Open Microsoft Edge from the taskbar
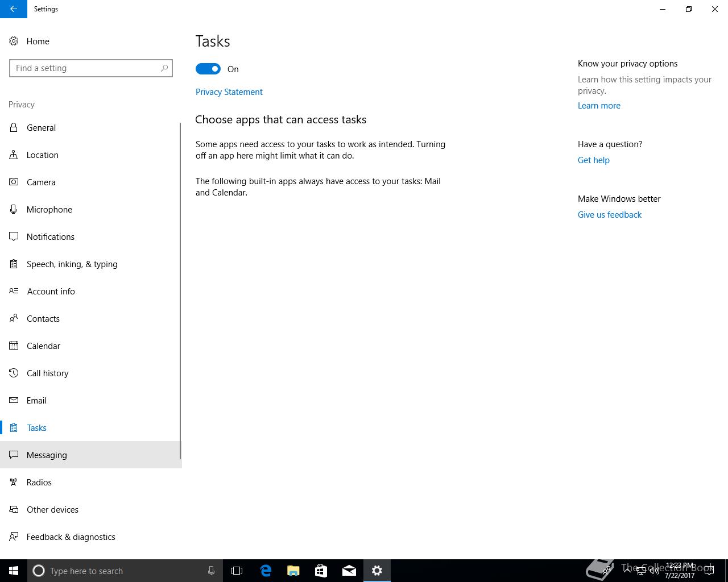The height and width of the screenshot is (582, 728). [x=266, y=571]
